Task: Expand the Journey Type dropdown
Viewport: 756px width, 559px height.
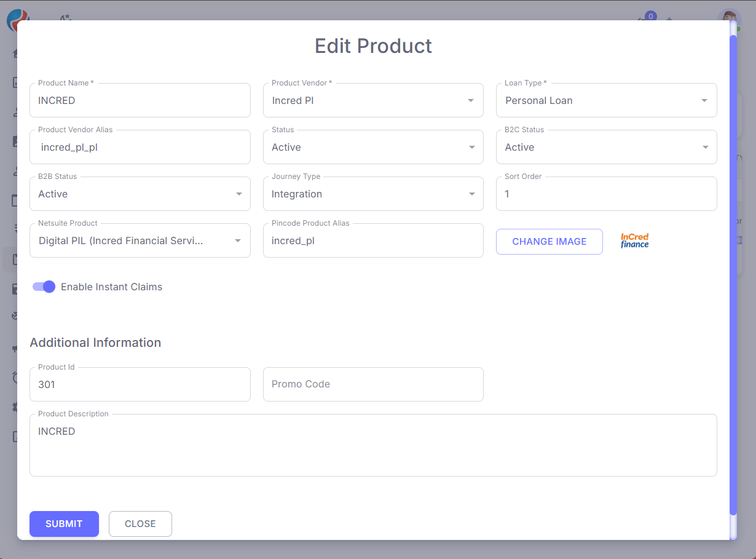Action: (x=372, y=194)
